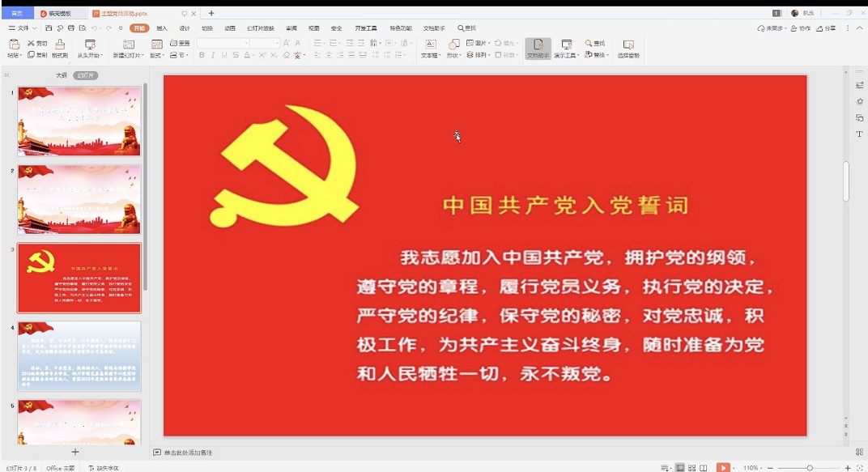The width and height of the screenshot is (868, 472).
Task: Open the font name dropdown
Action: (246, 43)
